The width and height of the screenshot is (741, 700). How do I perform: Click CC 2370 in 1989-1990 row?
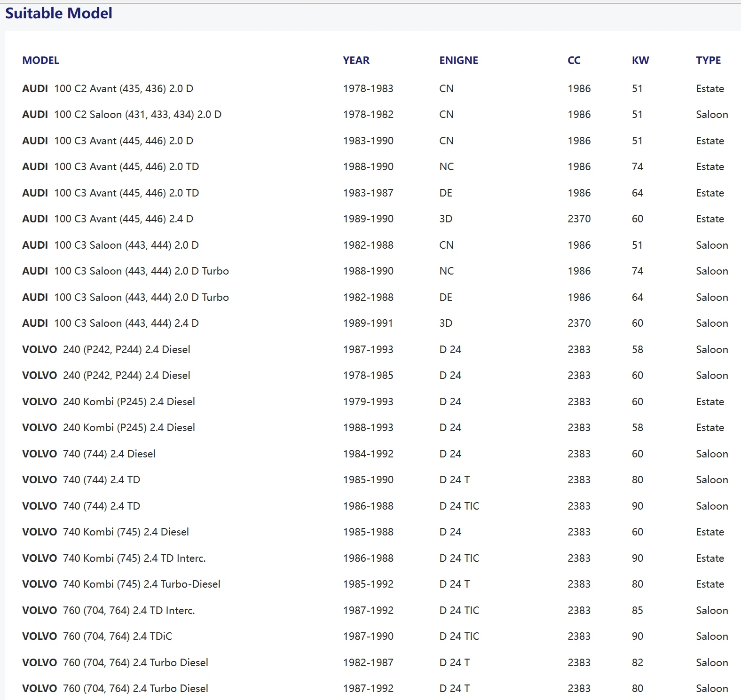pos(579,219)
